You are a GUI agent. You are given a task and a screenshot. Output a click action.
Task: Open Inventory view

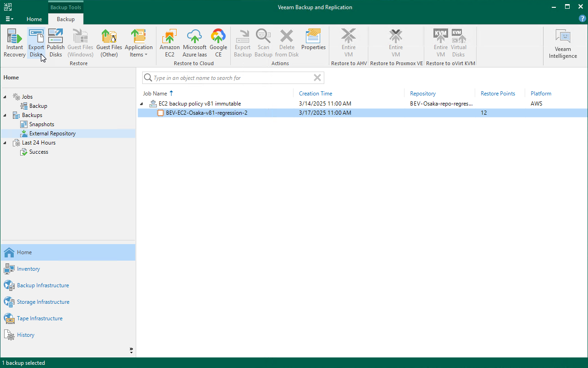68,269
